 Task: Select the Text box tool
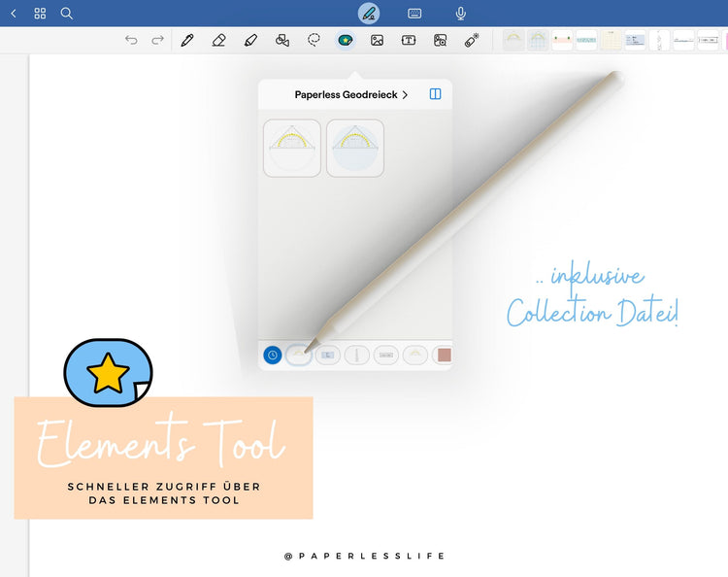pyautogui.click(x=409, y=41)
